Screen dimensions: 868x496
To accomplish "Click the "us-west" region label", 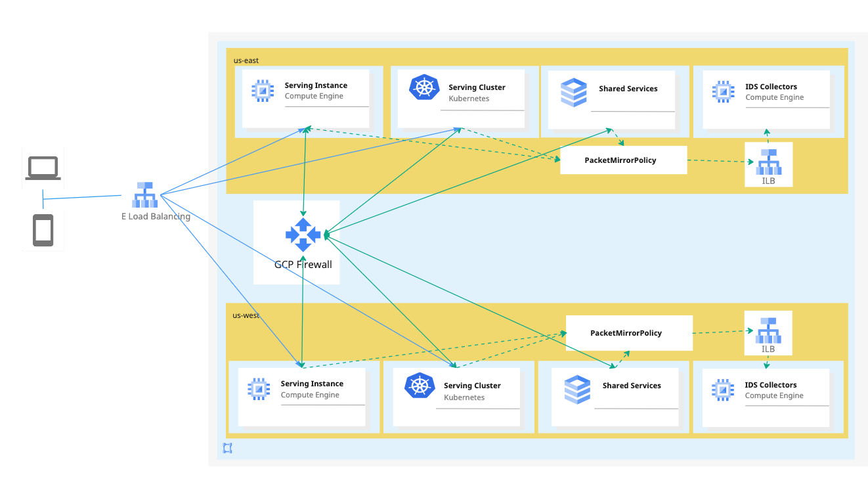I will pos(246,315).
